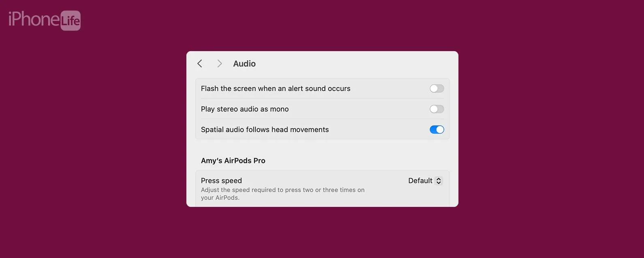Enable Flash the screen alert toggle
The image size is (644, 258).
(437, 88)
